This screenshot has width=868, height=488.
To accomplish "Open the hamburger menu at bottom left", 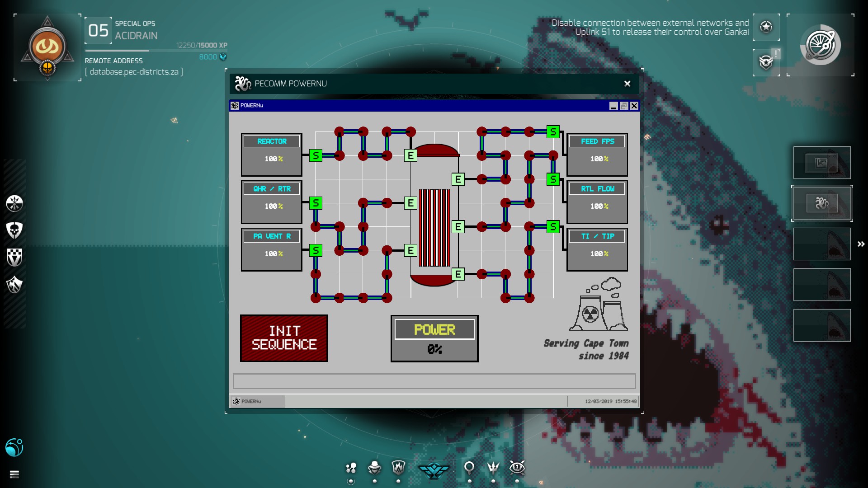I will 14,474.
